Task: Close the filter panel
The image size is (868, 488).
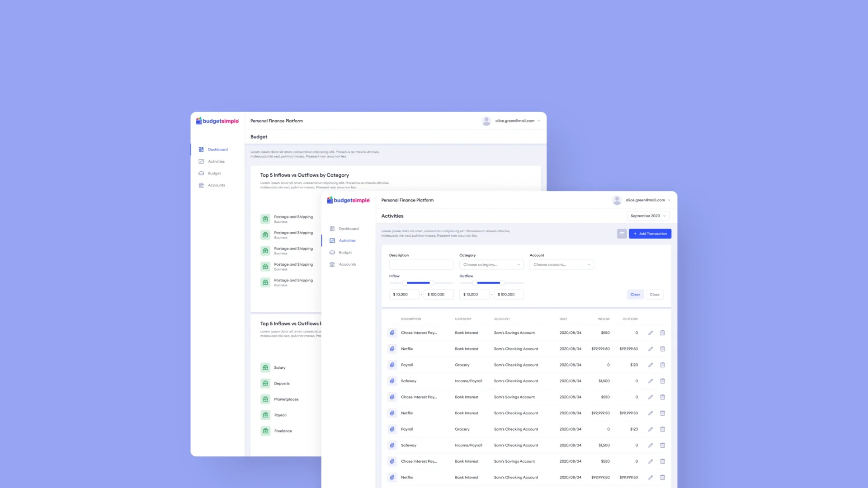Action: [655, 295]
